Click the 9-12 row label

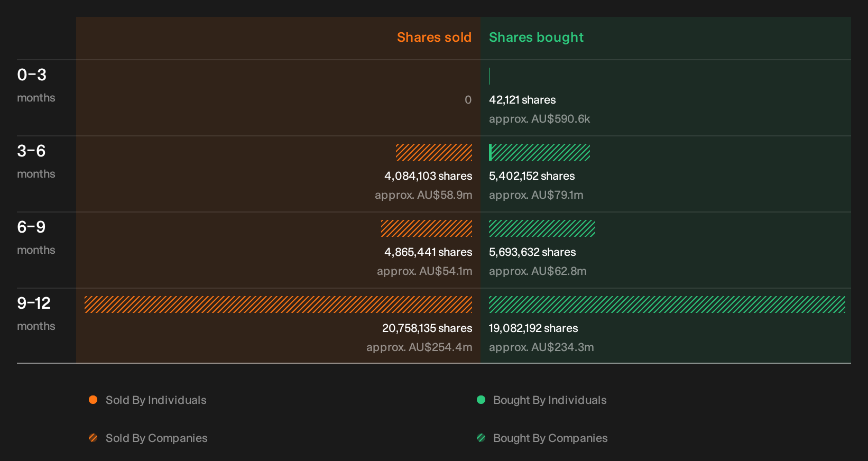click(x=34, y=303)
